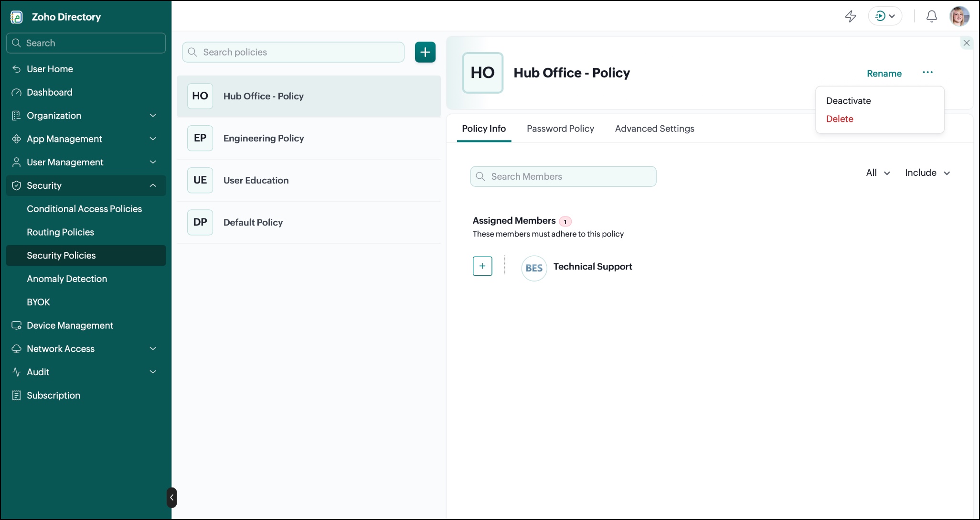Open the Include filter dropdown
This screenshot has width=980, height=520.
pyautogui.click(x=927, y=173)
